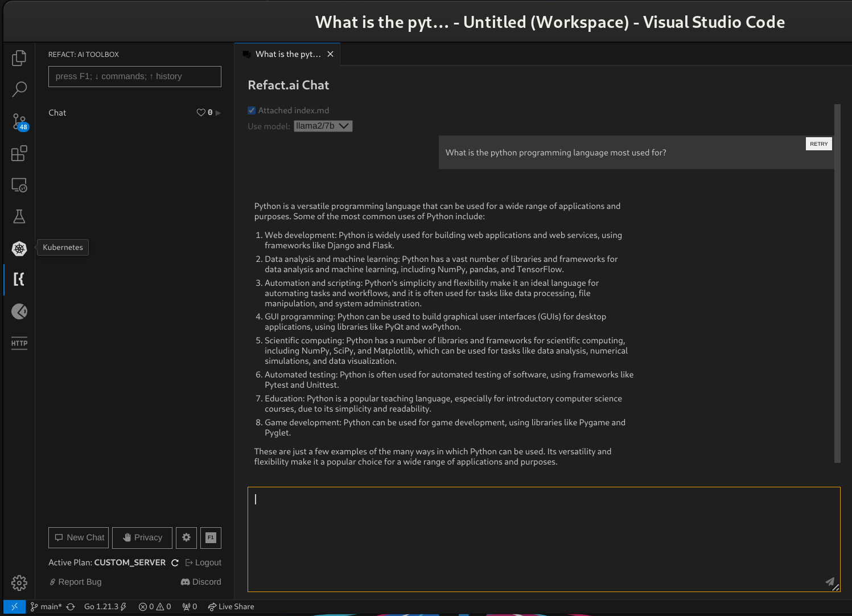Click the REFACT: AI TOOLBOX panel title

point(84,55)
